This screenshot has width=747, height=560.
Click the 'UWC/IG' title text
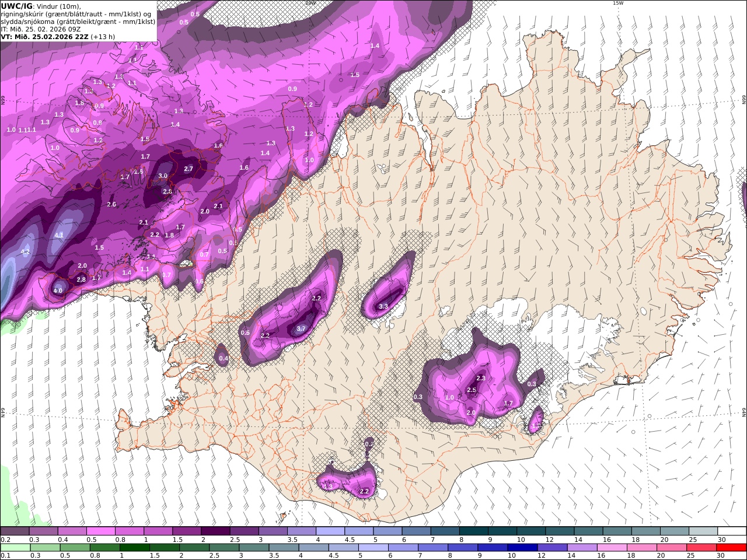(16, 6)
